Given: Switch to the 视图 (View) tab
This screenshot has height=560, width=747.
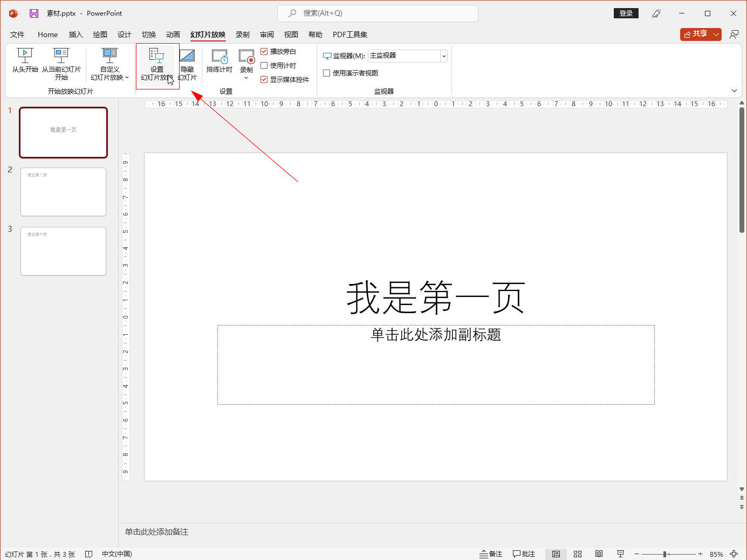Looking at the screenshot, I should coord(291,34).
